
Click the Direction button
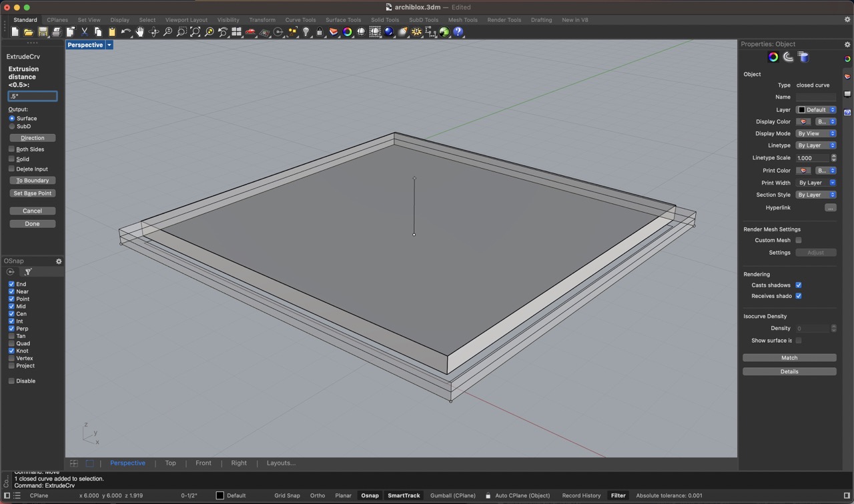(33, 138)
